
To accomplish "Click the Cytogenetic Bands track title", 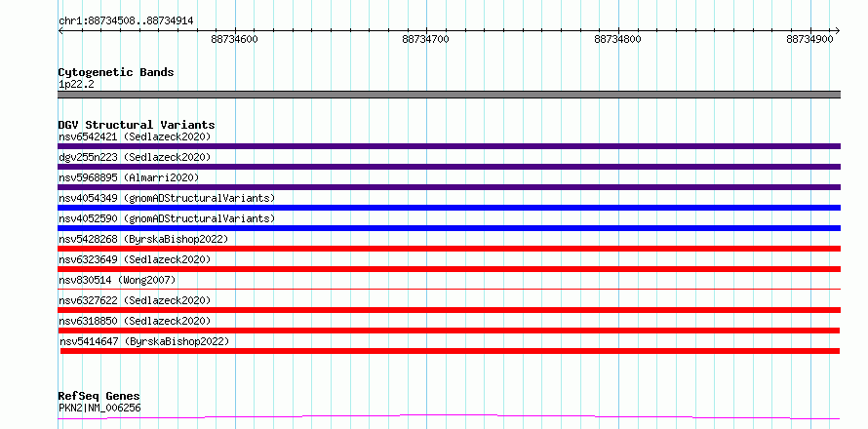I will [116, 72].
